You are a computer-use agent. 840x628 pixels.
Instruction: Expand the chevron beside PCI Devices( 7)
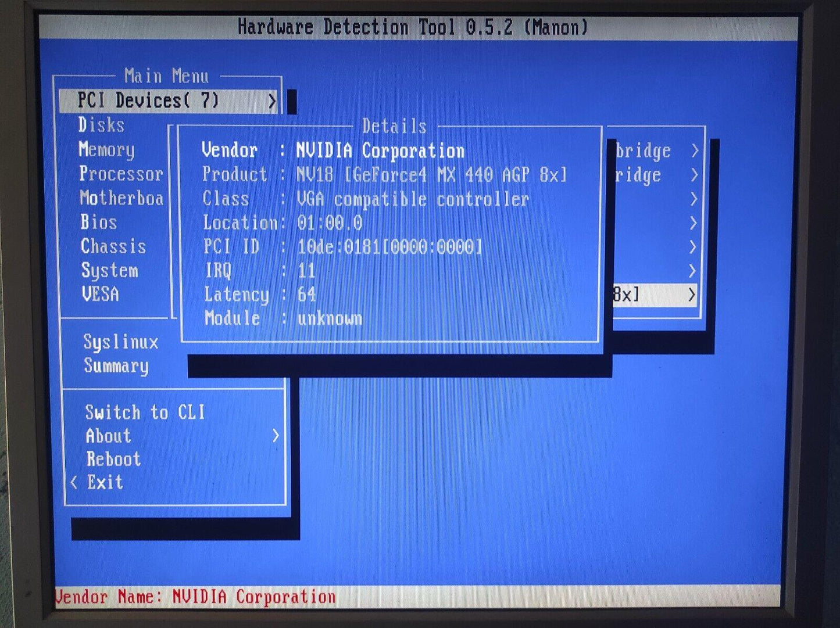tap(272, 101)
